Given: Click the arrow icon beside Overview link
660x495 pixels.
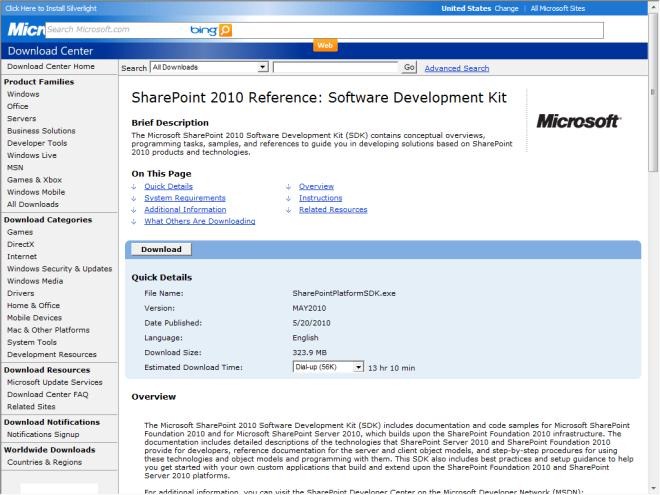Looking at the screenshot, I should pos(288,186).
